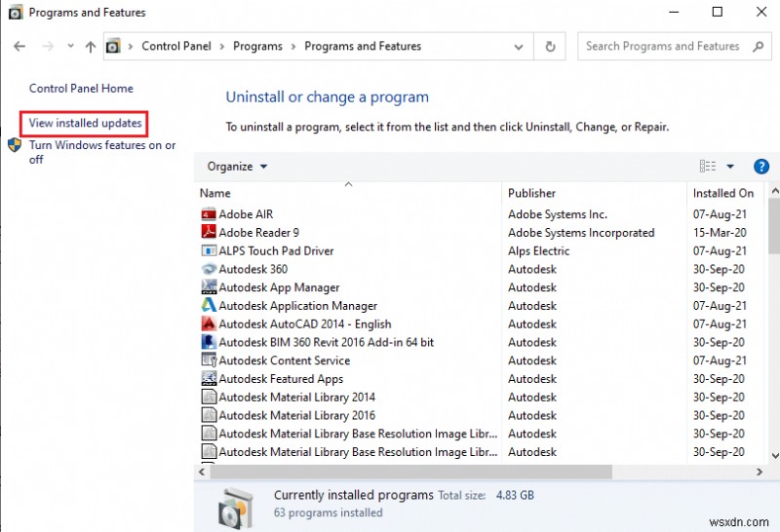Click the change view icon
The width and height of the screenshot is (780, 532).
pos(708,166)
